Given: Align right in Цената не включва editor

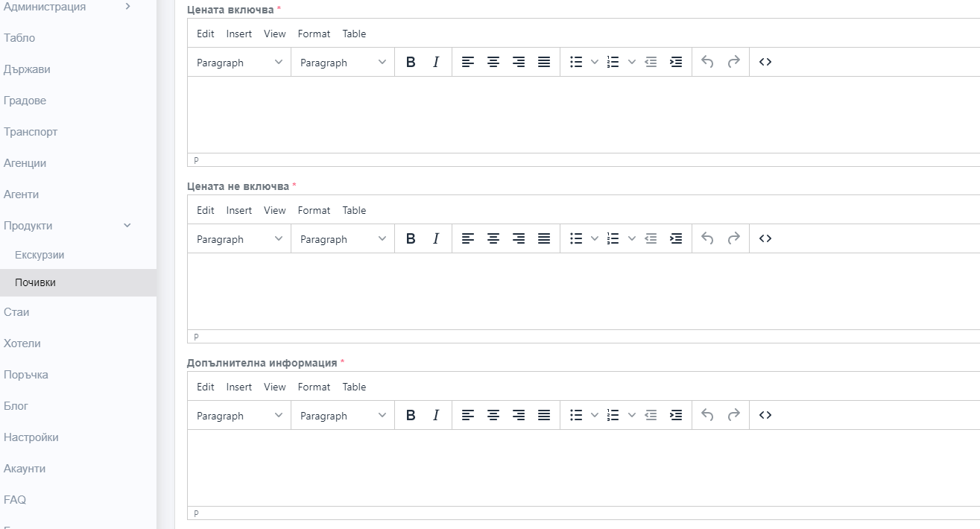Looking at the screenshot, I should [519, 239].
